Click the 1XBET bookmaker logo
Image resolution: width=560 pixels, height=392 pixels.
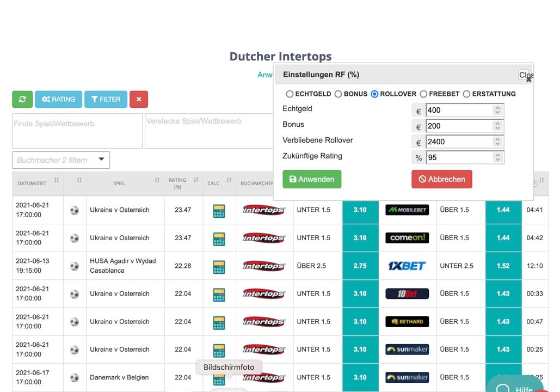pyautogui.click(x=407, y=266)
